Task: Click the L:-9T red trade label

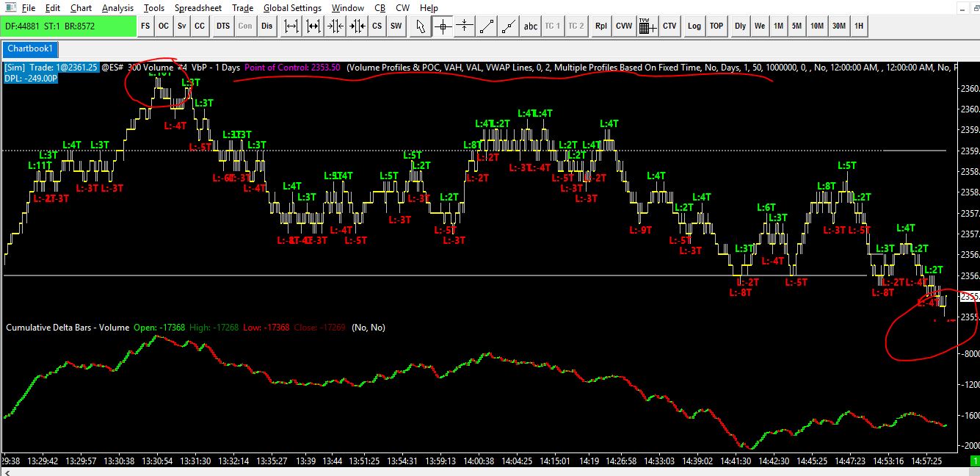Action: pos(641,230)
